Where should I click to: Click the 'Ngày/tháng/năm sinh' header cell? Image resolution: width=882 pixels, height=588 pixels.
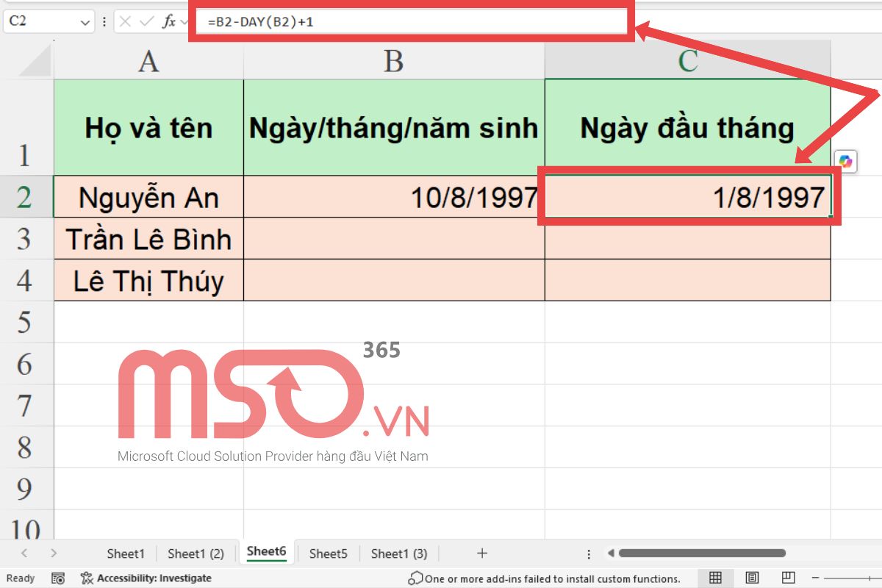point(394,127)
